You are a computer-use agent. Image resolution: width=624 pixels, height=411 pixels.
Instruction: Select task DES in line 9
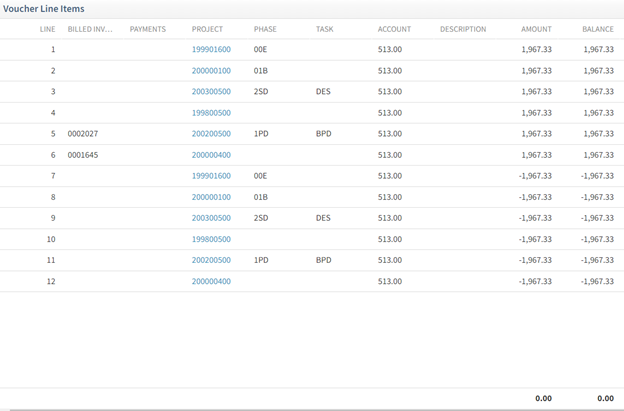coord(323,218)
